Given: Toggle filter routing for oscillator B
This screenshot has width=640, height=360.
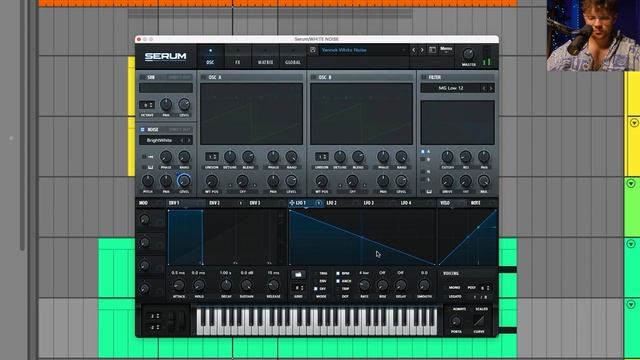Looking at the screenshot, I should click(423, 160).
